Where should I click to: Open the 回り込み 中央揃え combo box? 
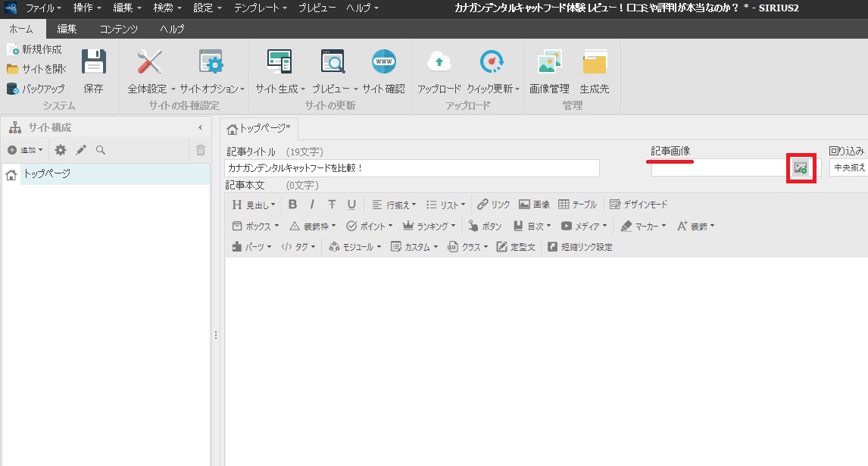tap(848, 167)
